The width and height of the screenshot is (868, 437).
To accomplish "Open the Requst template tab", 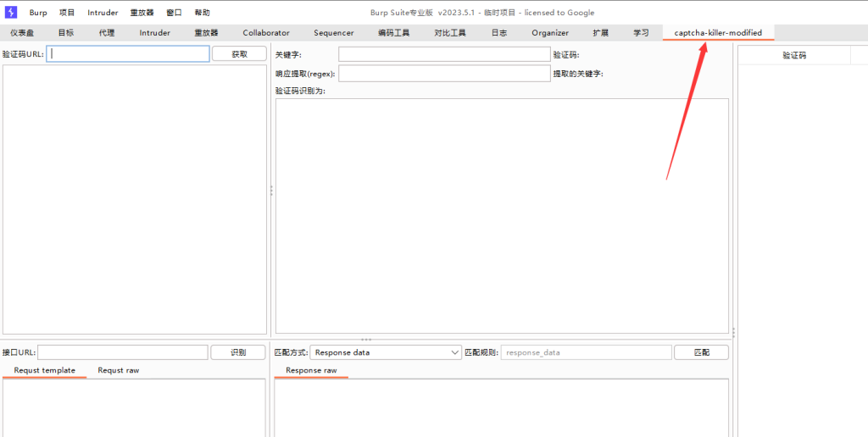I will tap(45, 370).
